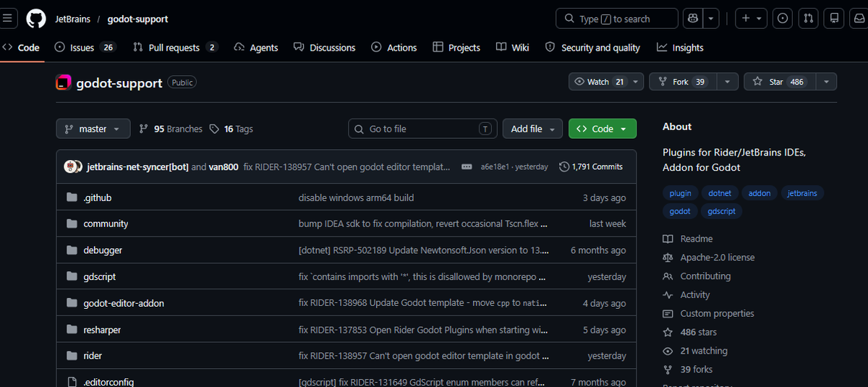Open the godot-editor-addon folder
Viewport: 868px width, 387px height.
[124, 303]
